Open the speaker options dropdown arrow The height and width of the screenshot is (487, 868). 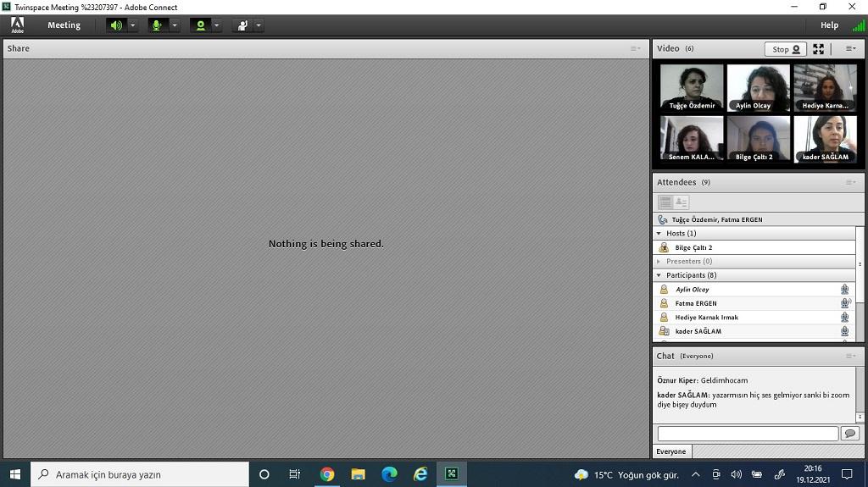point(132,25)
